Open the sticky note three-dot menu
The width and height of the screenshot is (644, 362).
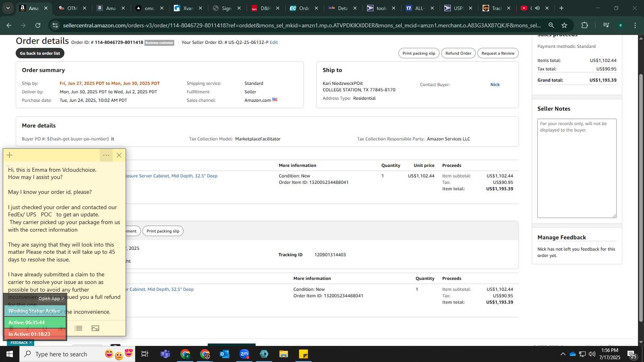point(106,155)
